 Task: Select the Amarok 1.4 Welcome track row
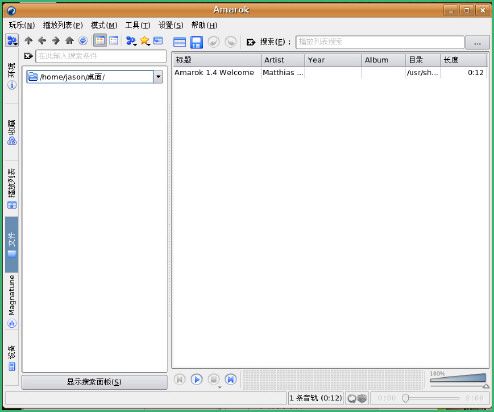click(x=330, y=73)
